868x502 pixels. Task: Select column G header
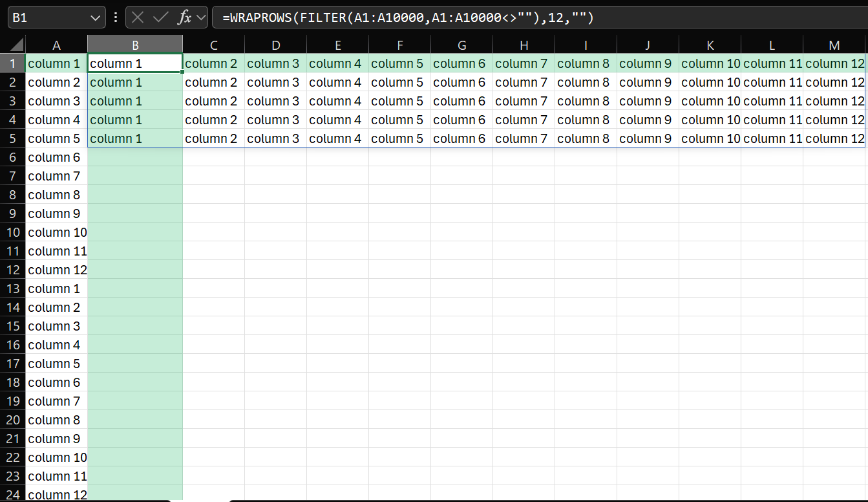coord(462,45)
